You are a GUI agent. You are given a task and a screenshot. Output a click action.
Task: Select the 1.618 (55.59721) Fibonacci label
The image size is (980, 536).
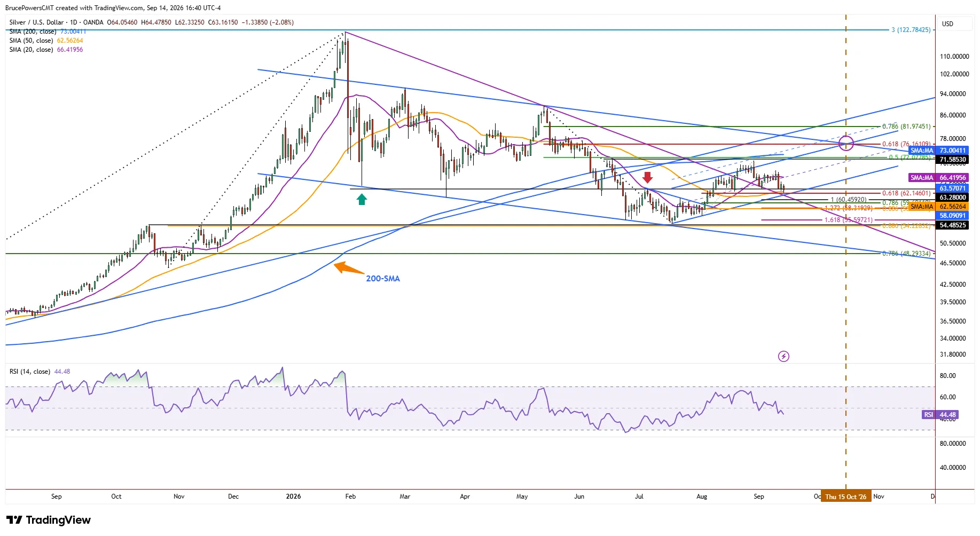coord(849,220)
